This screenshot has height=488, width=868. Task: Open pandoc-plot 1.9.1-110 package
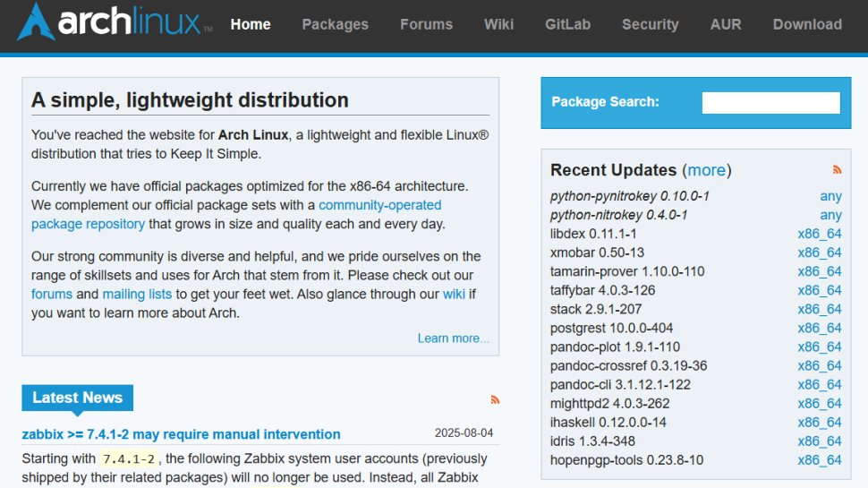[615, 347]
